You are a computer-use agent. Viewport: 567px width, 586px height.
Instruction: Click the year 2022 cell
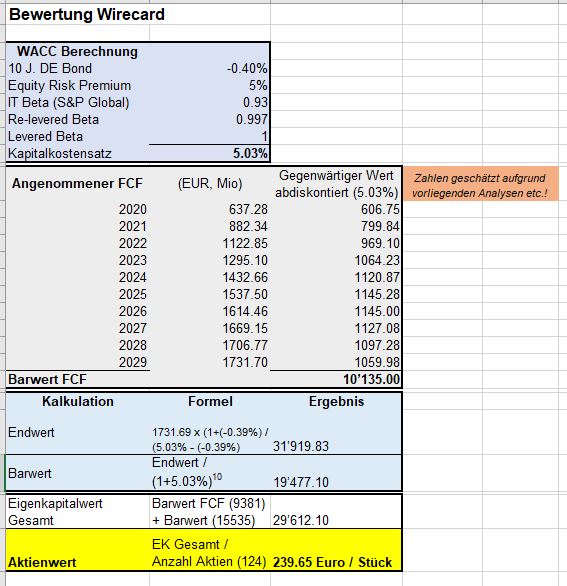coord(133,243)
